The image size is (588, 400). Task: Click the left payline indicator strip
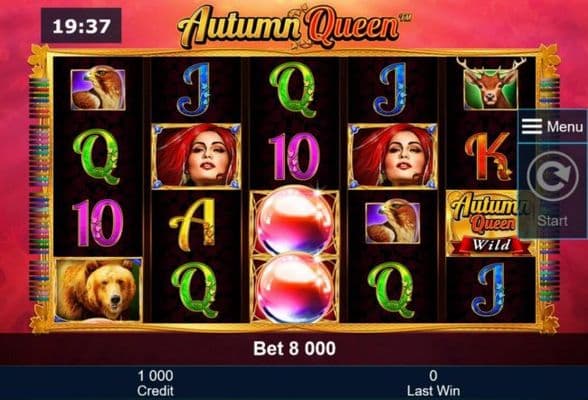[39, 189]
